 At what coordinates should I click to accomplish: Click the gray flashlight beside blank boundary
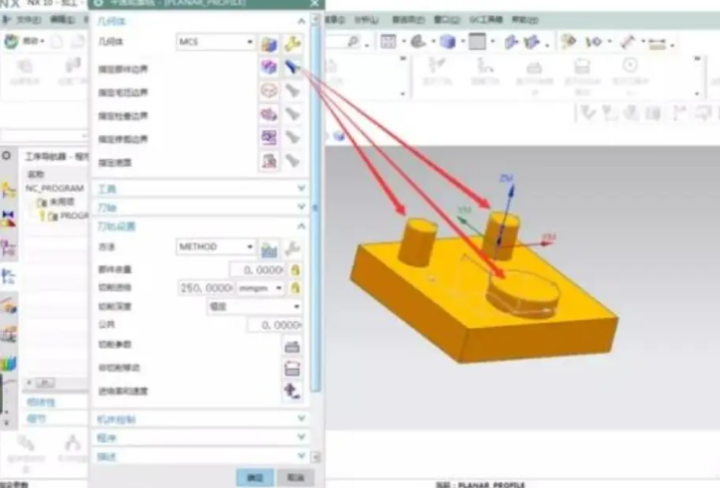[x=292, y=91]
